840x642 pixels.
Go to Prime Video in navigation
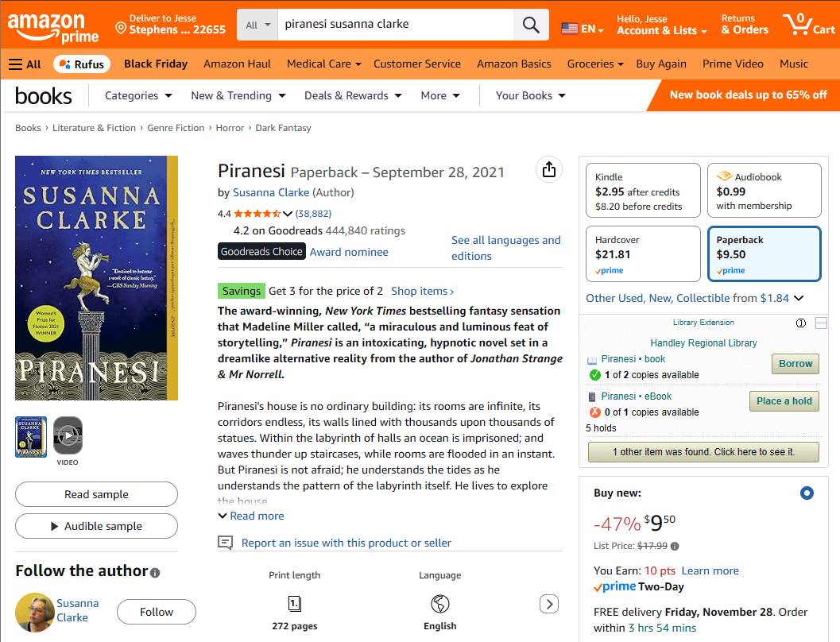coord(733,64)
